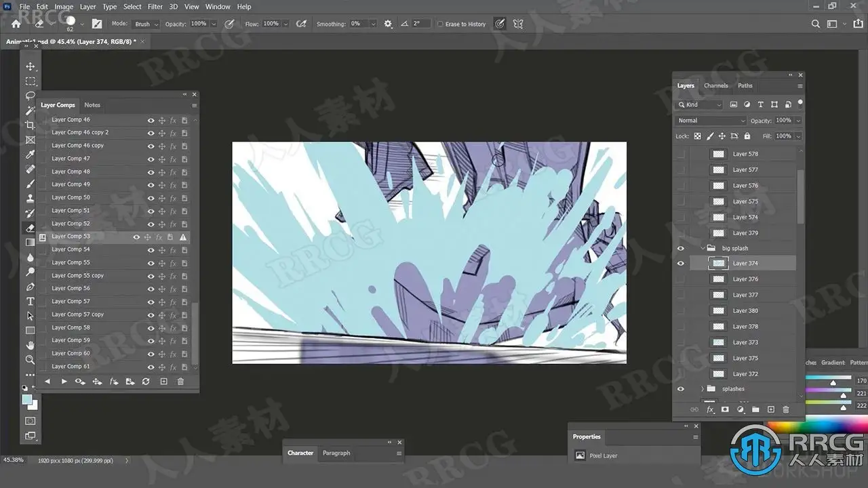The height and width of the screenshot is (488, 868).
Task: Add layer style fx icon
Action: (710, 409)
